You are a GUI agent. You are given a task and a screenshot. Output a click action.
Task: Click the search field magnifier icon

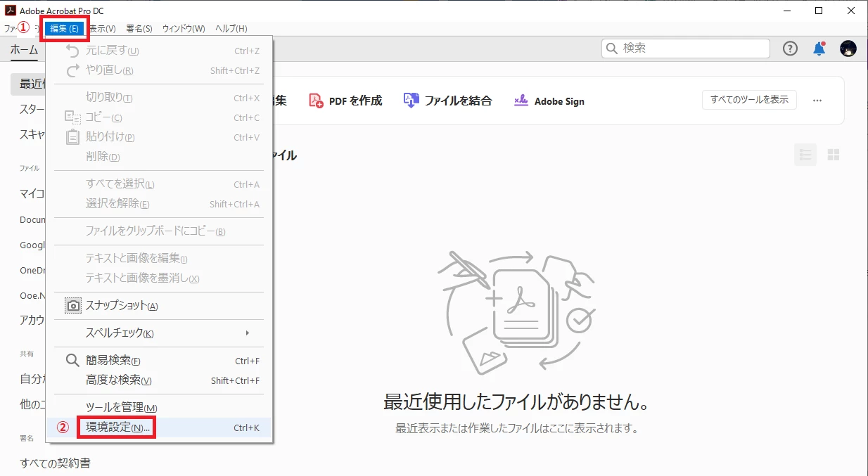coord(612,49)
